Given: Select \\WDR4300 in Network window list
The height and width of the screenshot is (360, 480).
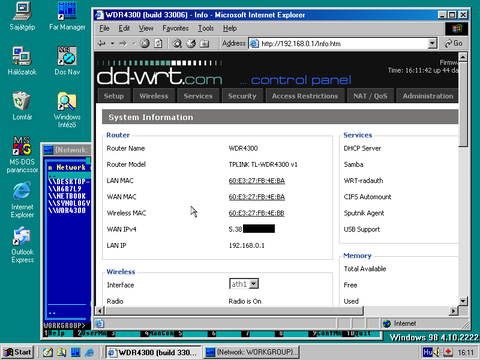Looking at the screenshot, I should 67,210.
